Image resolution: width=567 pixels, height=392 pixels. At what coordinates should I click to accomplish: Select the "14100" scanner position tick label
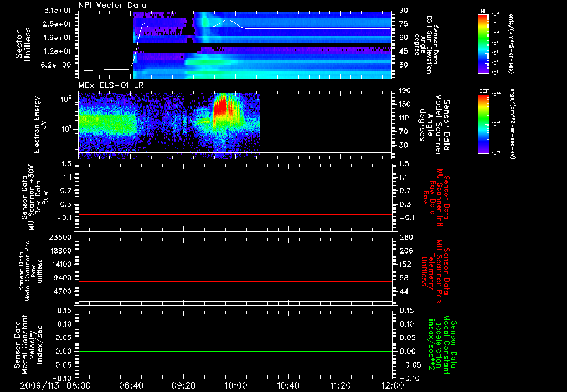tap(60, 264)
